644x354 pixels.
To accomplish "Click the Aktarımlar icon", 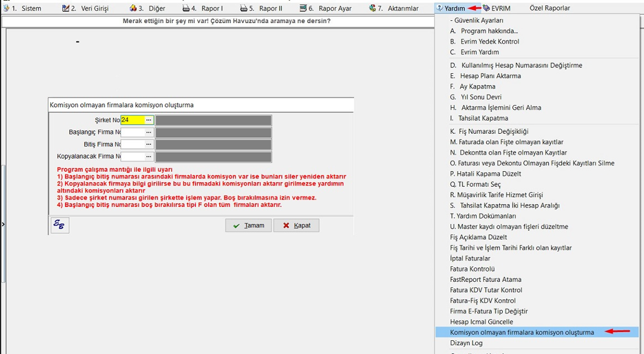I will click(x=372, y=8).
